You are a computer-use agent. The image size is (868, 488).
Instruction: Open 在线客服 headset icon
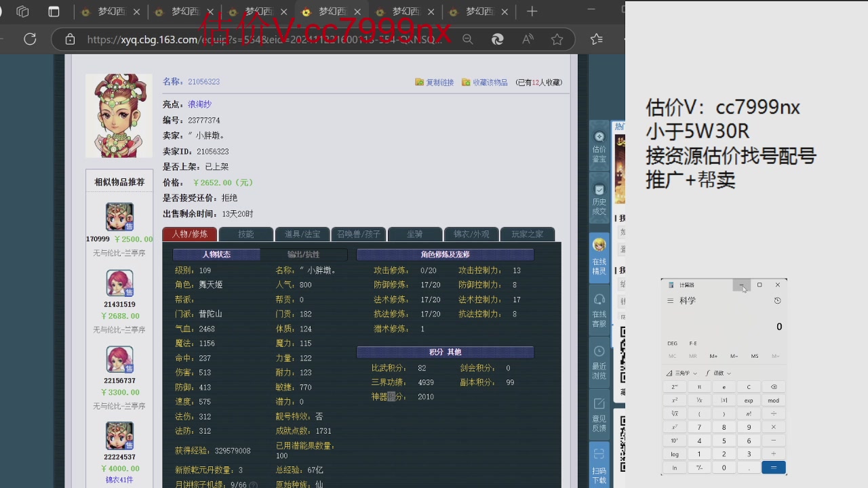pos(599,310)
